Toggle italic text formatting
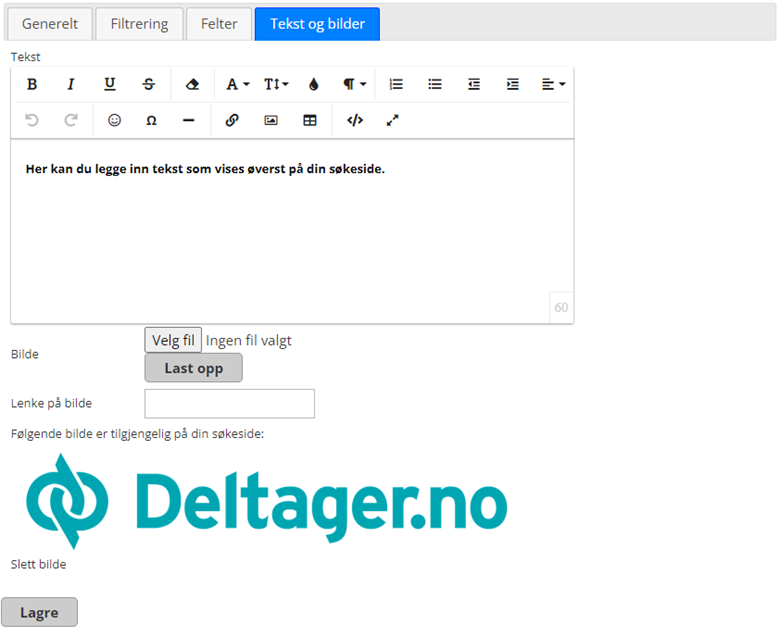The width and height of the screenshot is (781, 637). pos(71,84)
